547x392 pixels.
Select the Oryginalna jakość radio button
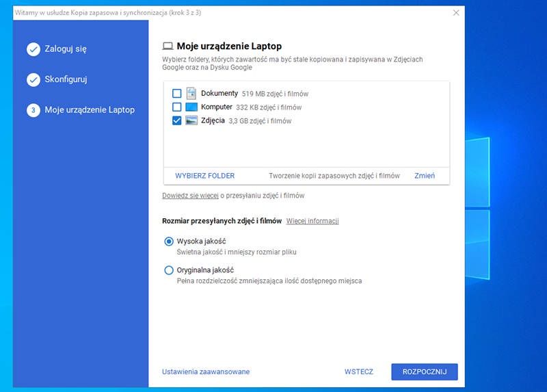(169, 270)
